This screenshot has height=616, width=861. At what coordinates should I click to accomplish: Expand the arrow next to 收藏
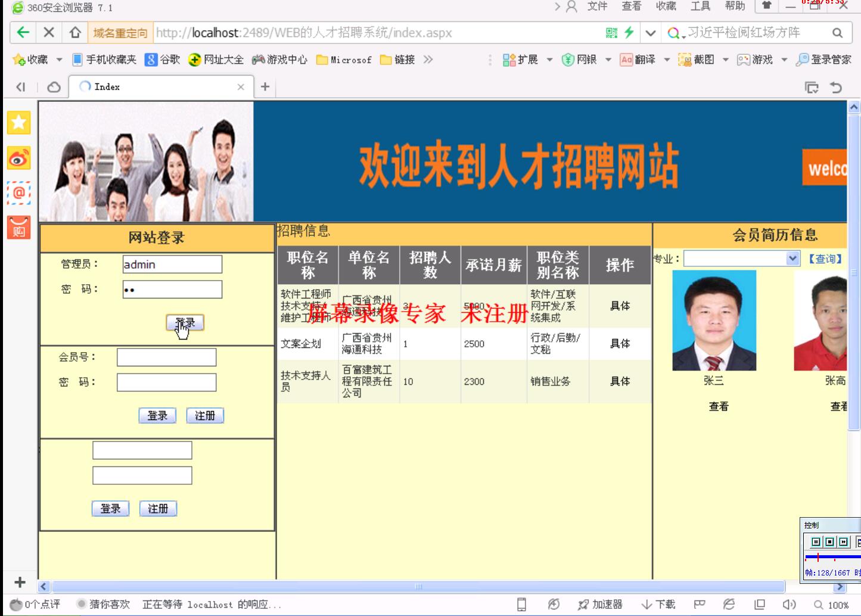[x=59, y=60]
